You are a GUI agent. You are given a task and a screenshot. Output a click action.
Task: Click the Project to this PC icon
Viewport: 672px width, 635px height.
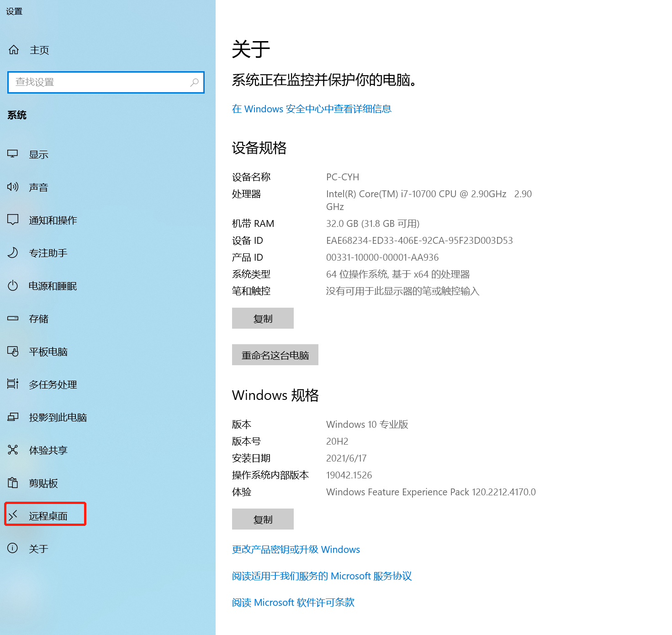point(13,417)
